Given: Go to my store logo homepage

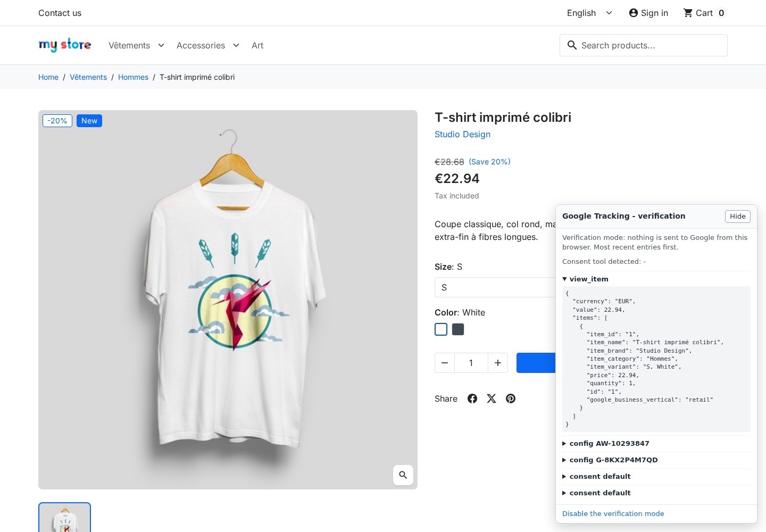Looking at the screenshot, I should [65, 45].
